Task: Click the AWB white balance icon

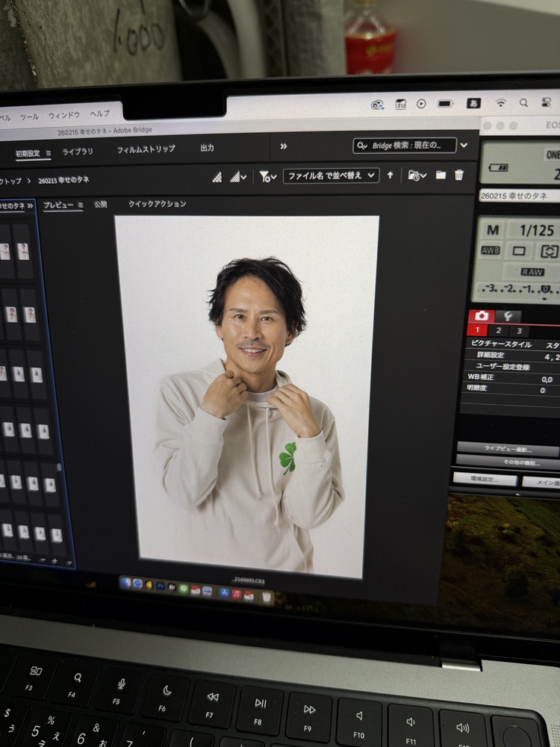Action: pyautogui.click(x=491, y=250)
